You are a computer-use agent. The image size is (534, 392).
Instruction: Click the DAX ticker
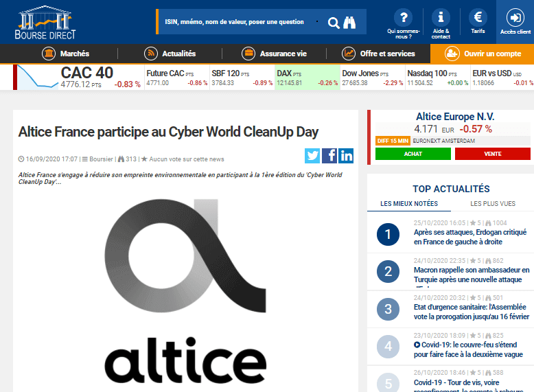tap(307, 78)
